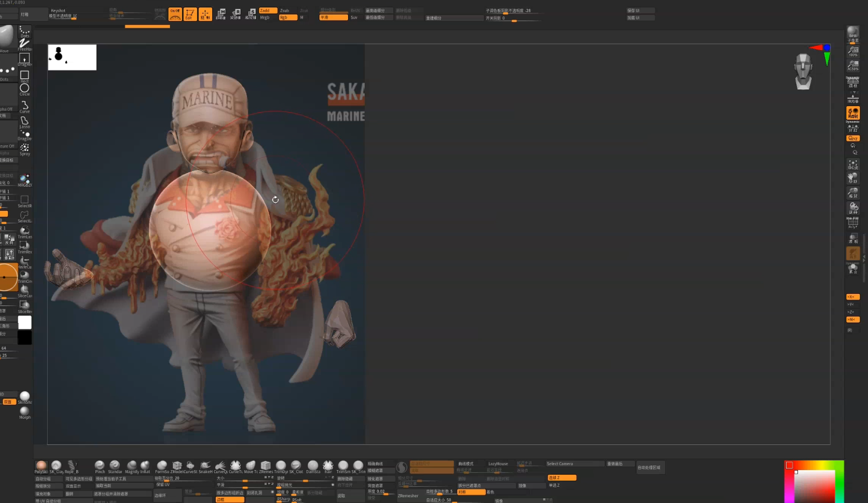The height and width of the screenshot is (503, 868).
Task: Switch to Zsub mode
Action: 285,10
